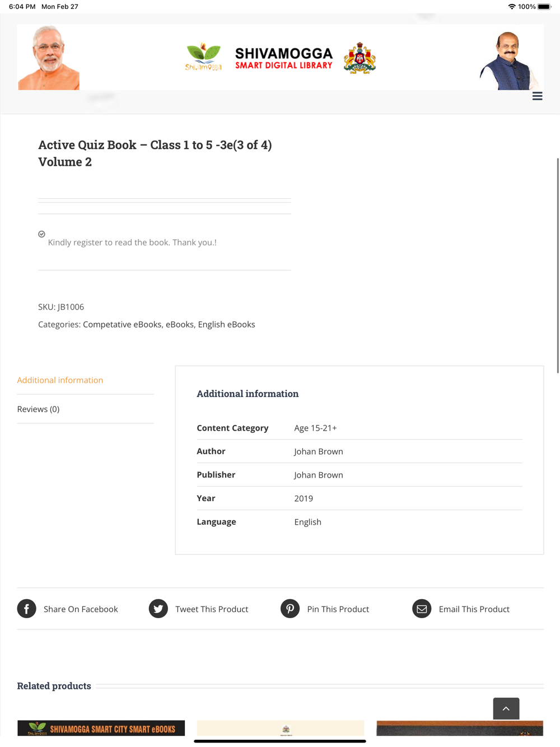Select Share On Facebook text
Screen dimensions: 560x747
81,609
